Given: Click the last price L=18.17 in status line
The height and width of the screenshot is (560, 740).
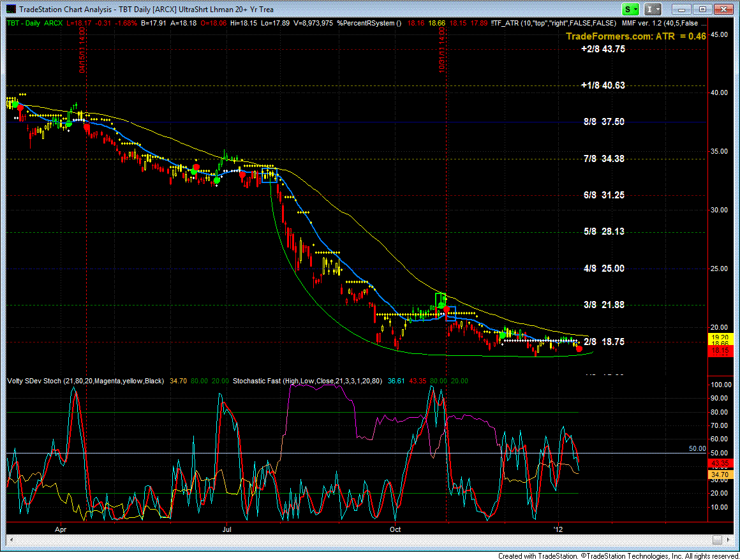Looking at the screenshot, I should point(78,23).
